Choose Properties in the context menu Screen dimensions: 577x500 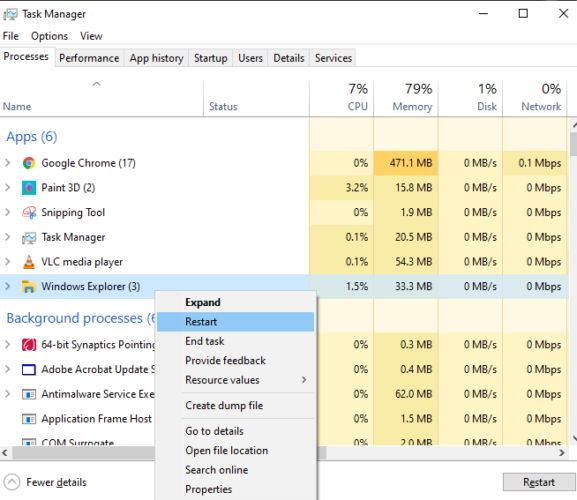(x=236, y=489)
